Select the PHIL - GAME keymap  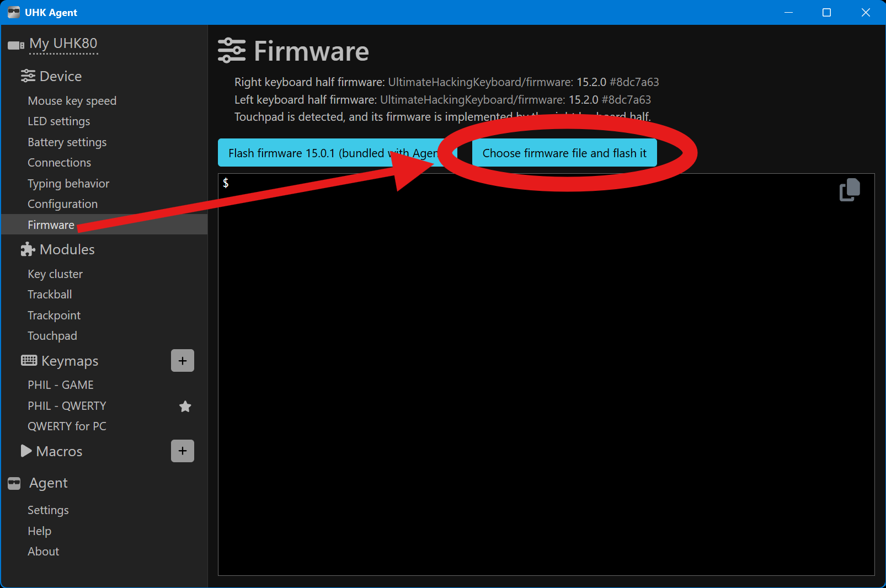(61, 385)
